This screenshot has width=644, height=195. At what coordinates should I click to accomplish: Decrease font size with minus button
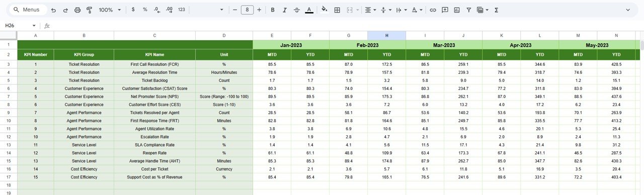pos(234,10)
